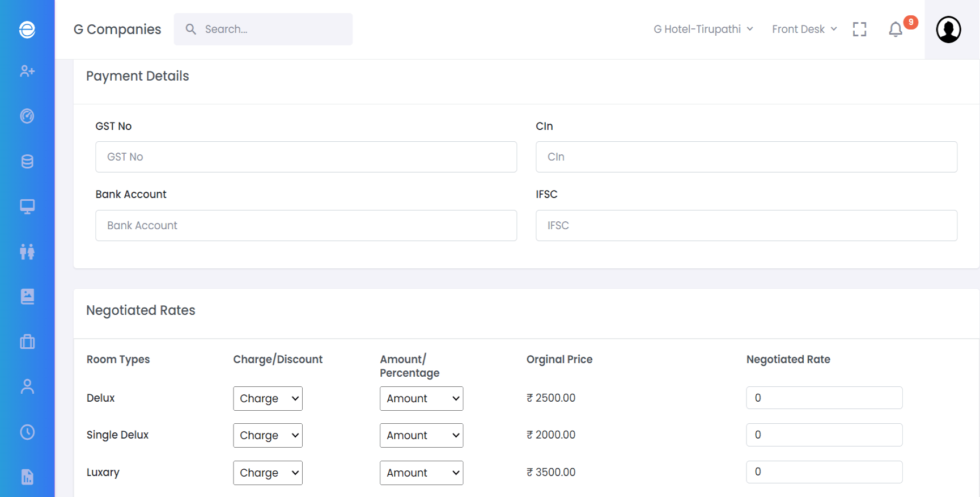Open Charge dropdown for Single Delux row
The height and width of the screenshot is (497, 980).
point(268,435)
